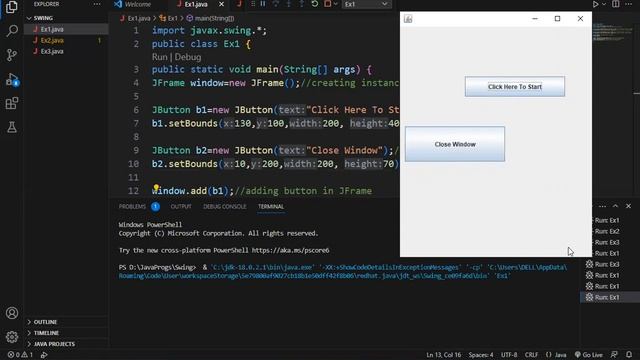Open Ex3.java in the explorer

pyautogui.click(x=52, y=51)
